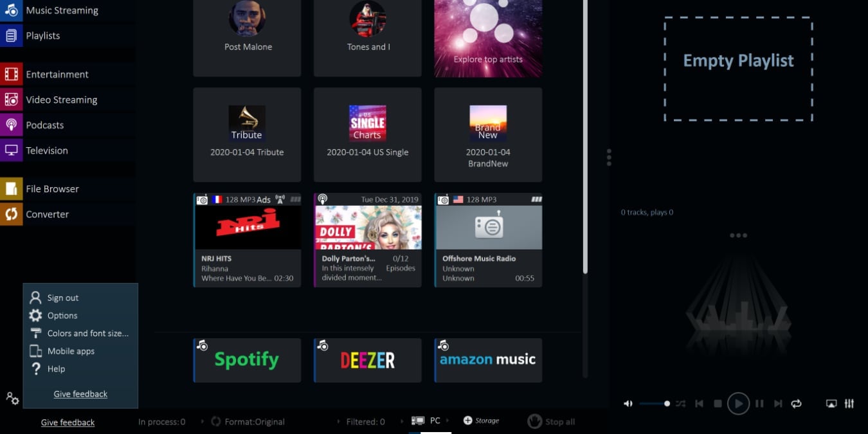This screenshot has width=868, height=434.
Task: Click the Stop all icon in the status bar
Action: [534, 421]
